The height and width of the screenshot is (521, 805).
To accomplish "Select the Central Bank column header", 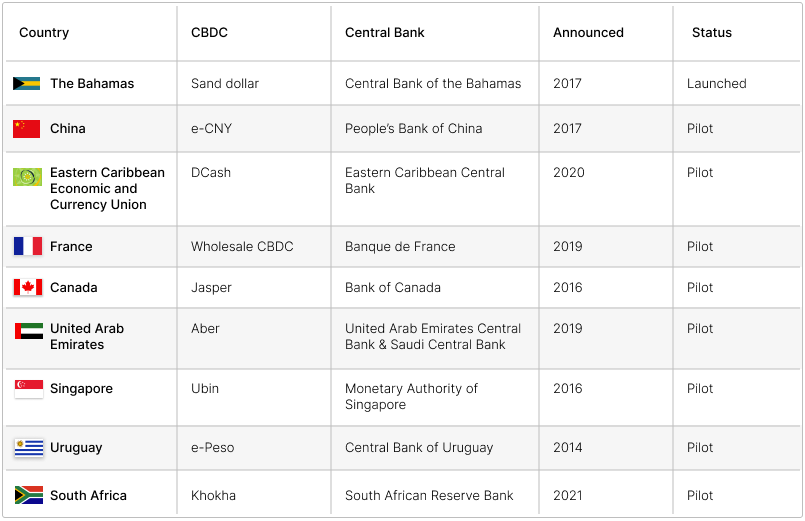I will [x=385, y=32].
